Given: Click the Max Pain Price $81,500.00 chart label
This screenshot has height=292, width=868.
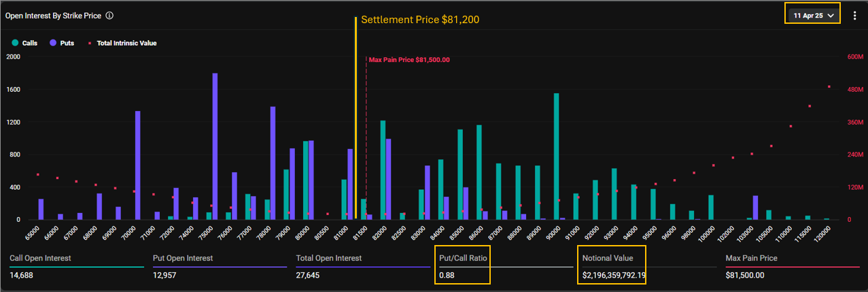Looking at the screenshot, I should pos(409,60).
